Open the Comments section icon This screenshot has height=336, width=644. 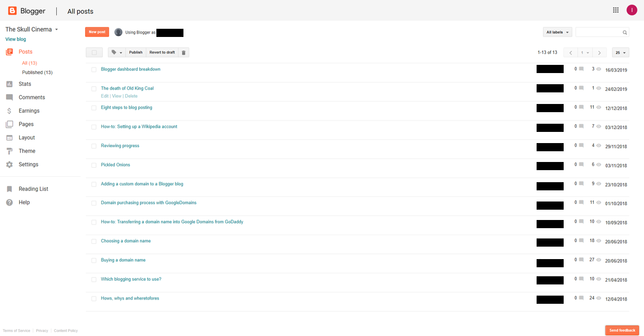pyautogui.click(x=9, y=97)
